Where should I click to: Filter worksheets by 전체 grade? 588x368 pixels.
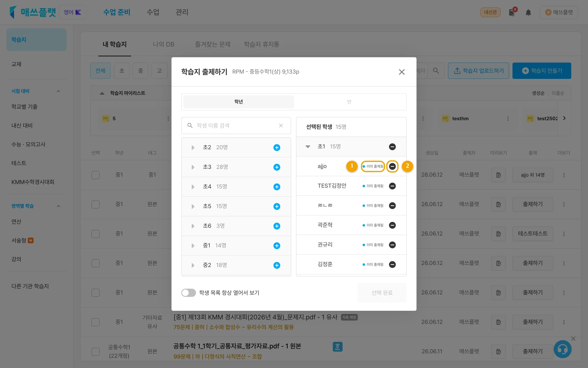(x=100, y=71)
